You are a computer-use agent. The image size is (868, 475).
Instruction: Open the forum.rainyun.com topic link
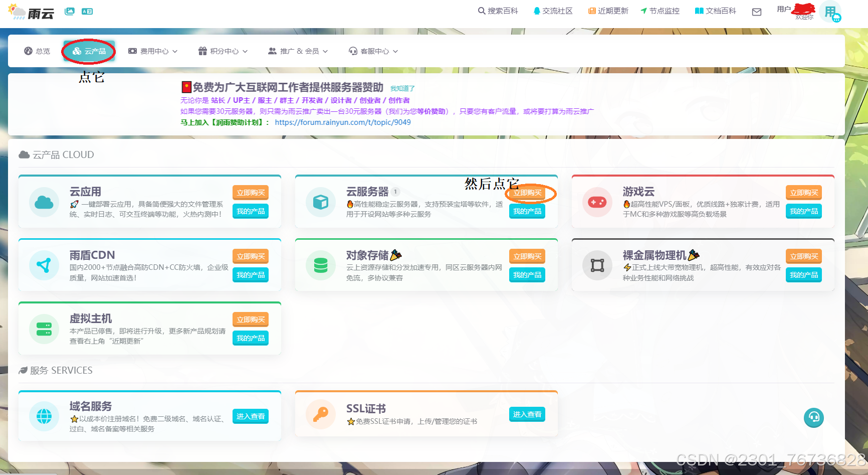point(343,122)
